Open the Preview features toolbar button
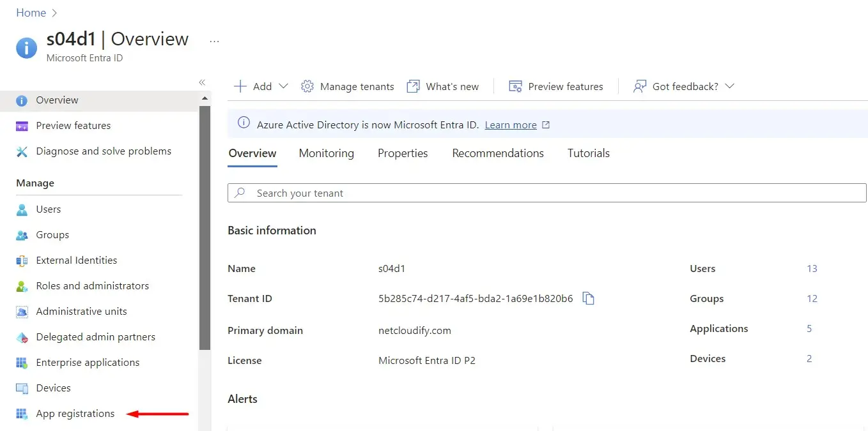The image size is (868, 431). [x=556, y=86]
